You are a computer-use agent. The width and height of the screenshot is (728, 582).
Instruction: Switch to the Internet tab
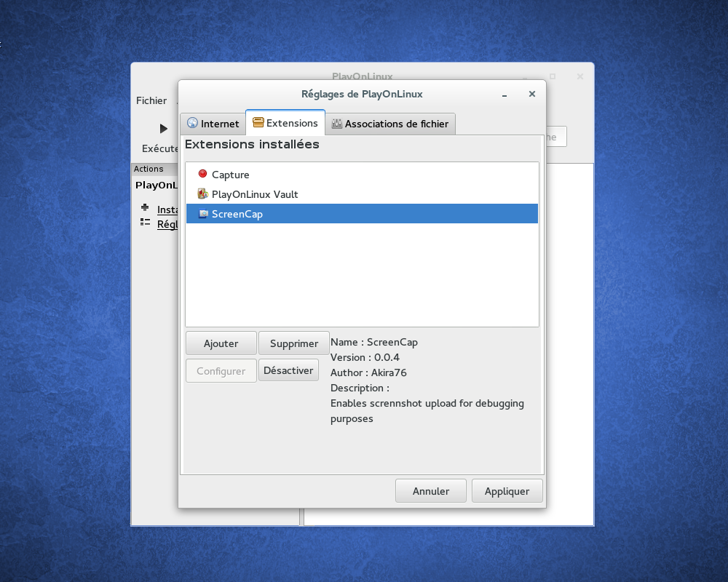pos(213,124)
